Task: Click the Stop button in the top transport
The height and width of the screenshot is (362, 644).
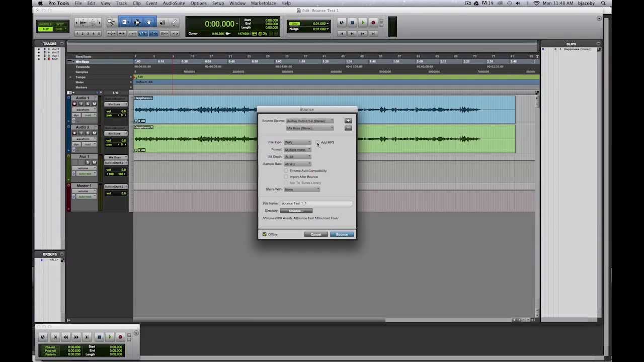Action: tap(352, 23)
